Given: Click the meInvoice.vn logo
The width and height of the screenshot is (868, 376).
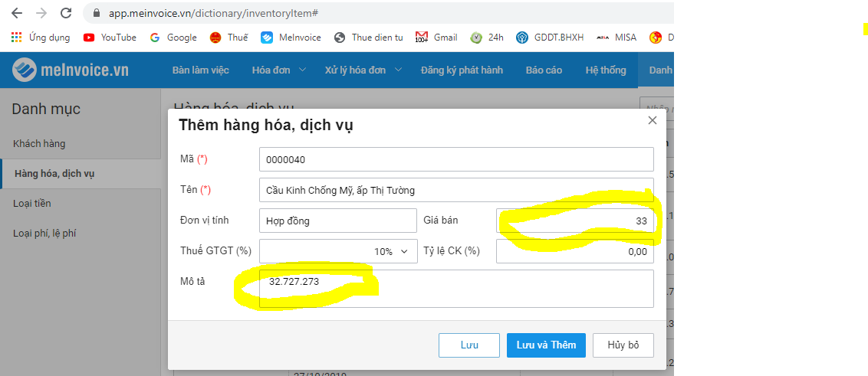Looking at the screenshot, I should point(71,70).
